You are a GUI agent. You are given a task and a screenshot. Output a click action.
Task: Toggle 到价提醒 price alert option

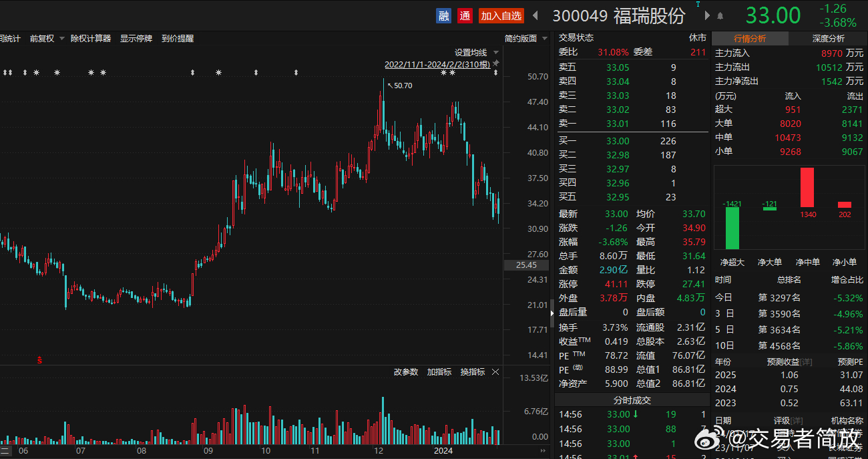(x=178, y=39)
